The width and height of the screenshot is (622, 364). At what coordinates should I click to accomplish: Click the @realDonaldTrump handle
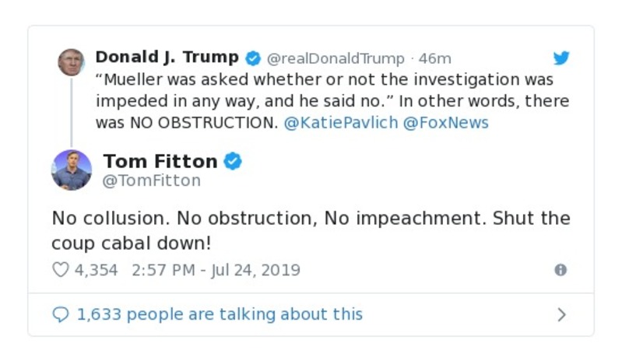336,59
